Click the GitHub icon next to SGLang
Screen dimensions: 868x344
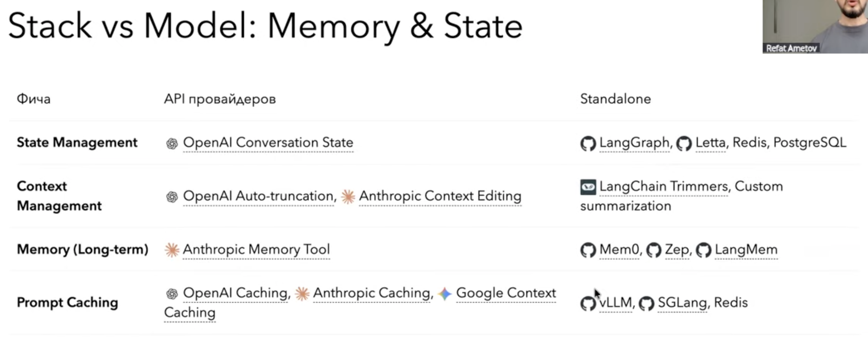tap(646, 303)
